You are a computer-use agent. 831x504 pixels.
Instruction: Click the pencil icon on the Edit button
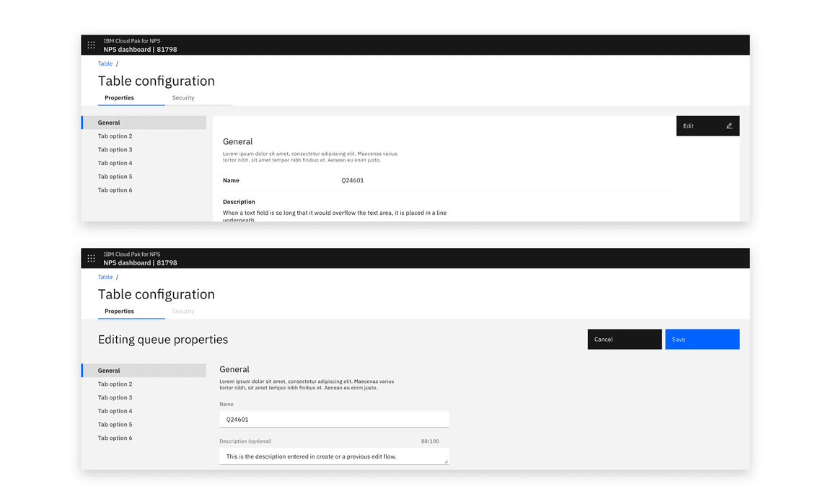(x=729, y=126)
